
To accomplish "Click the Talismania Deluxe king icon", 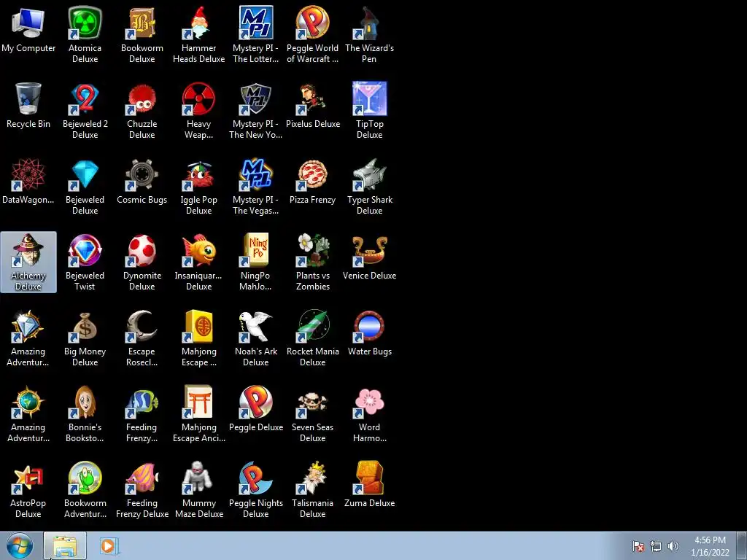I will tap(312, 478).
